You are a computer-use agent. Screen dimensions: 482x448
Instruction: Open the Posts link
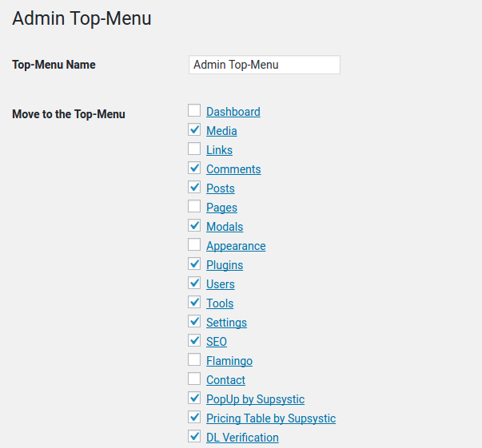221,188
